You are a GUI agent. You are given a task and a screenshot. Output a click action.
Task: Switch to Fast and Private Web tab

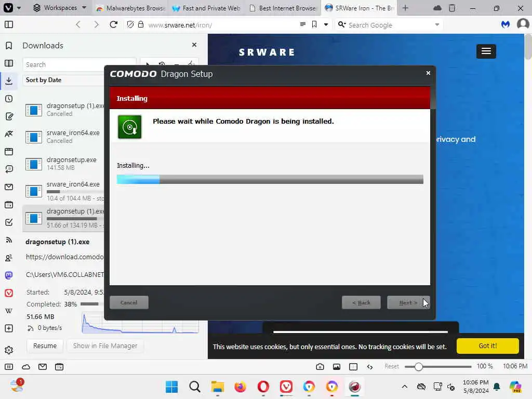coord(207,8)
